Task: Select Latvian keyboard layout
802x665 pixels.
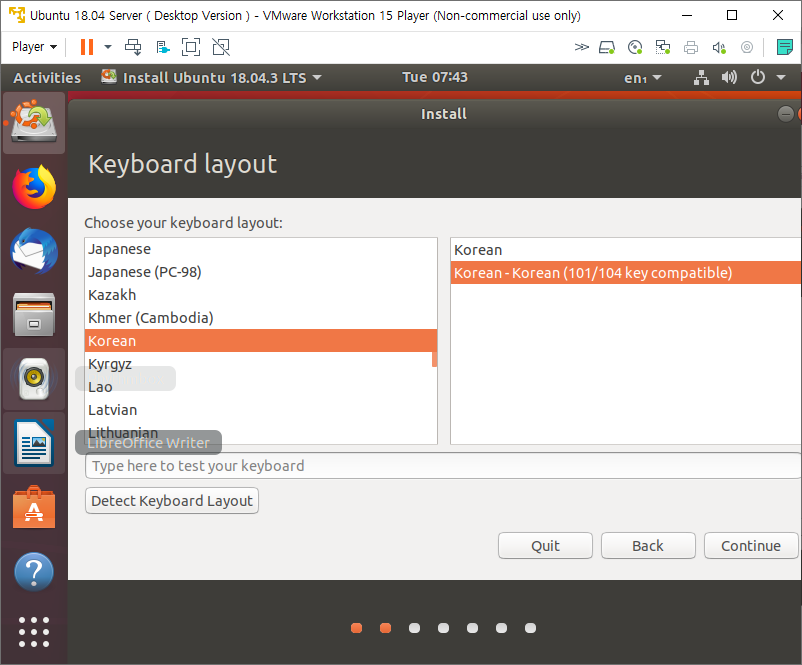Action: click(x=261, y=410)
